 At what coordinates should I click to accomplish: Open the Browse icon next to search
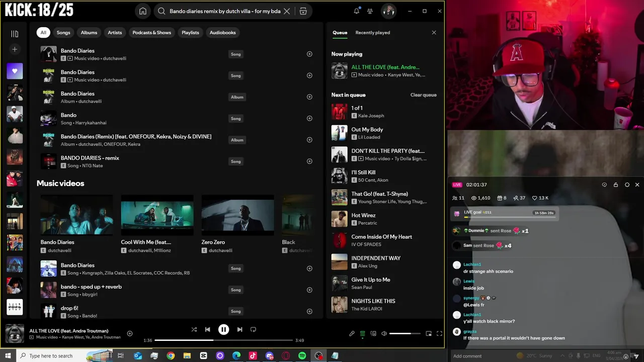(303, 11)
